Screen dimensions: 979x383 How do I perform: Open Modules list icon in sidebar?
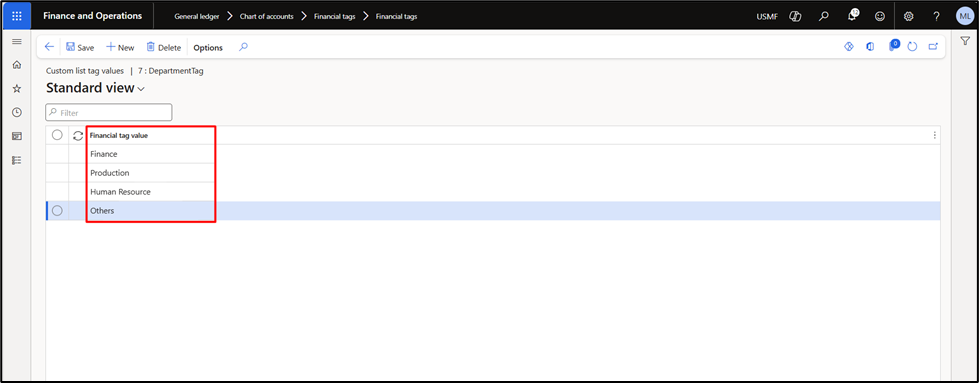coord(17,160)
